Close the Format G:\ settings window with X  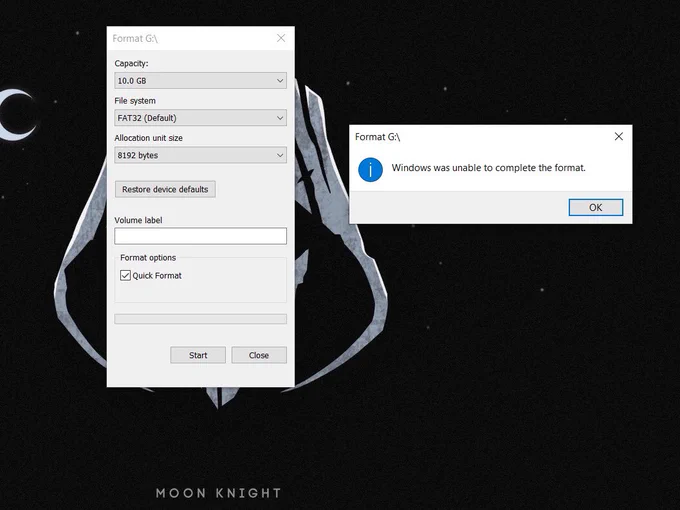pyautogui.click(x=281, y=38)
